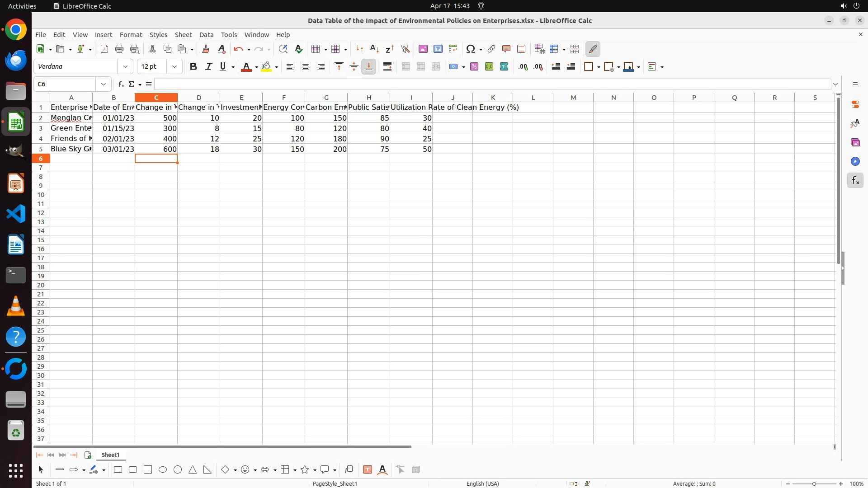
Task: Click column header H
Action: pyautogui.click(x=368, y=98)
